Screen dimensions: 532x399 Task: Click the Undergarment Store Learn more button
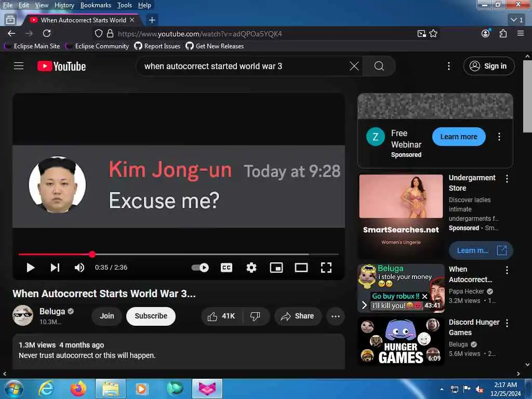pos(481,251)
